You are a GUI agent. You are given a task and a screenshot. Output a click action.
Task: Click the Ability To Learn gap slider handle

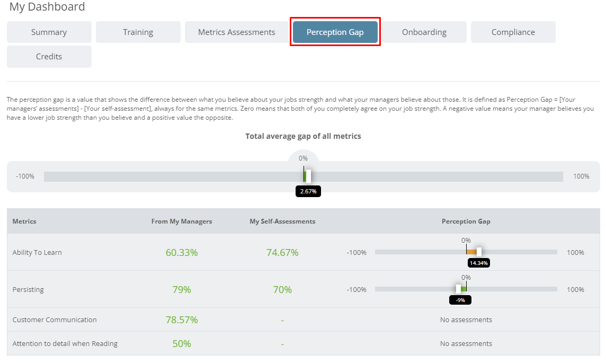pyautogui.click(x=479, y=252)
